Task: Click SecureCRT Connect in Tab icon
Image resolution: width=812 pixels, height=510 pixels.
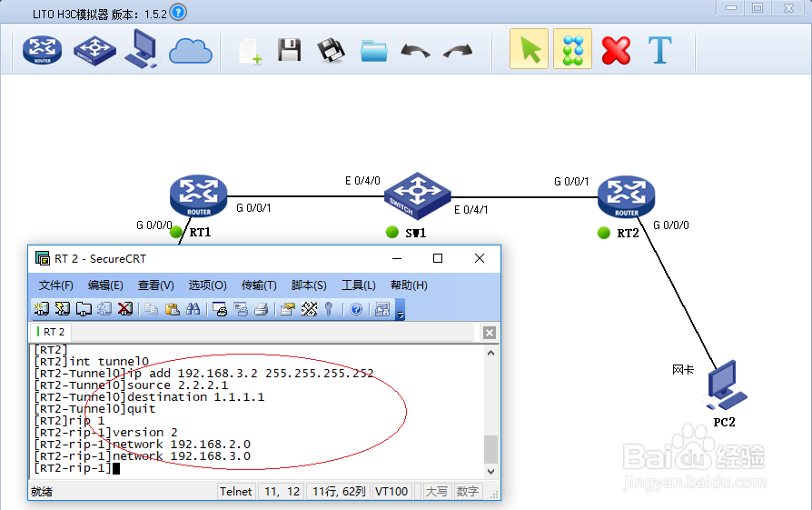Action: point(84,309)
